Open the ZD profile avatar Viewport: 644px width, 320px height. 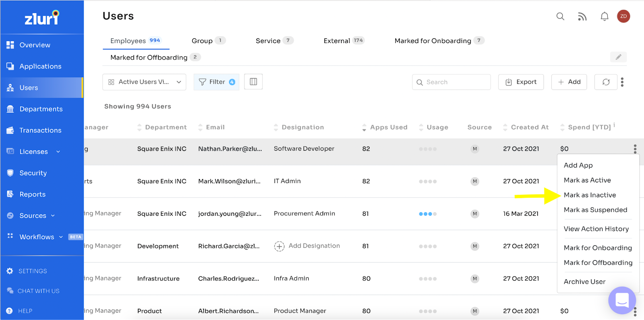[x=623, y=17]
